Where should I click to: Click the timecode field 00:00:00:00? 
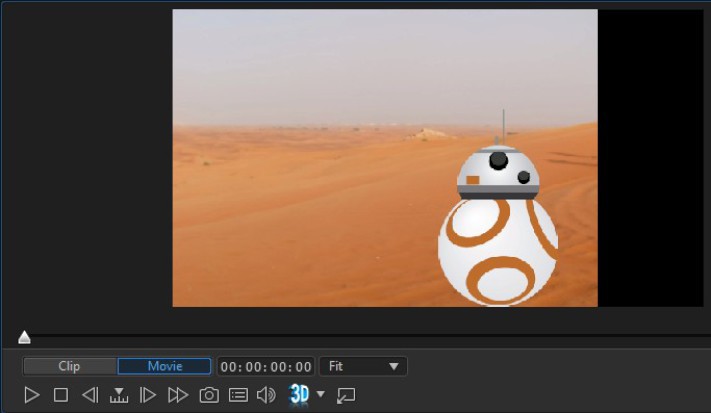266,366
